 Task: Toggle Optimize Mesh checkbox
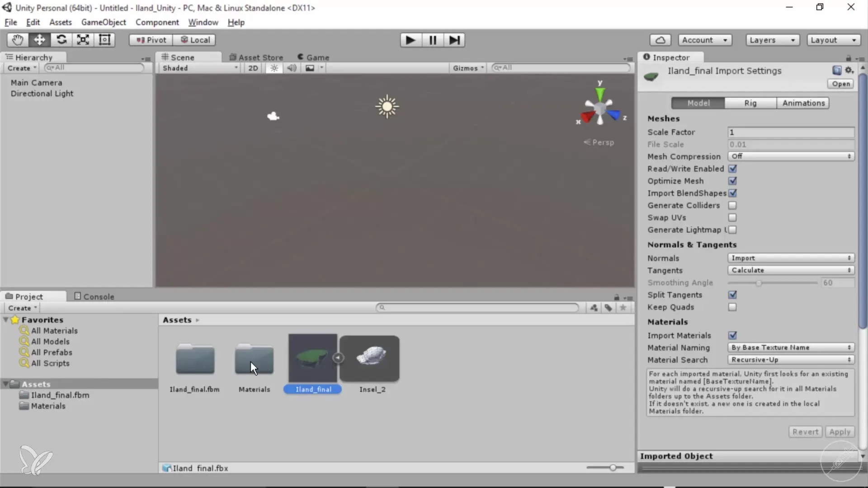(x=732, y=181)
